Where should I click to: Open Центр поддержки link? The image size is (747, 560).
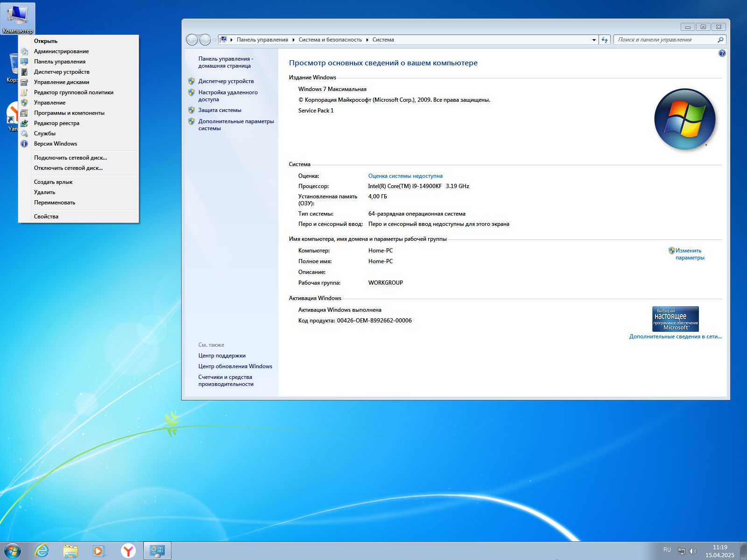222,356
